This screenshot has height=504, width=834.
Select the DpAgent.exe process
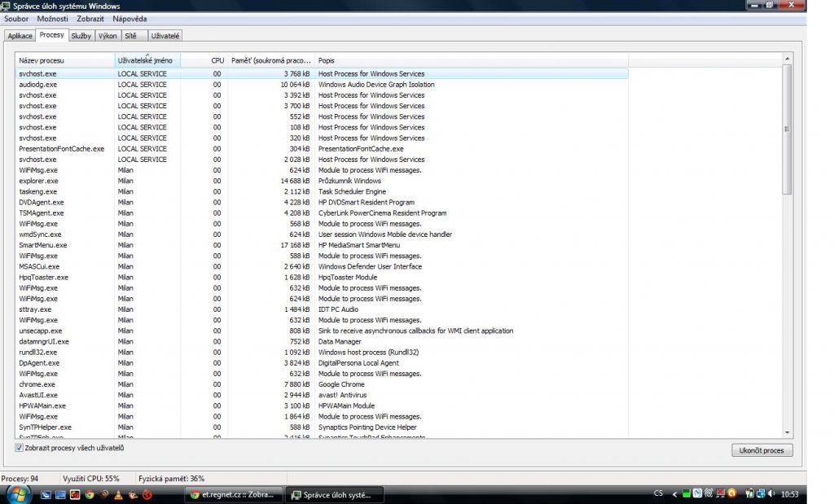(x=321, y=363)
